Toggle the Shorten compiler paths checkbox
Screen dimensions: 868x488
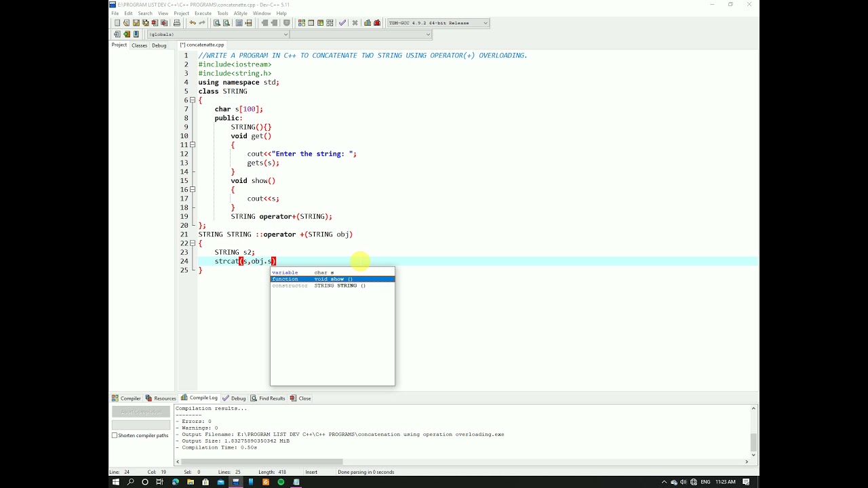115,435
